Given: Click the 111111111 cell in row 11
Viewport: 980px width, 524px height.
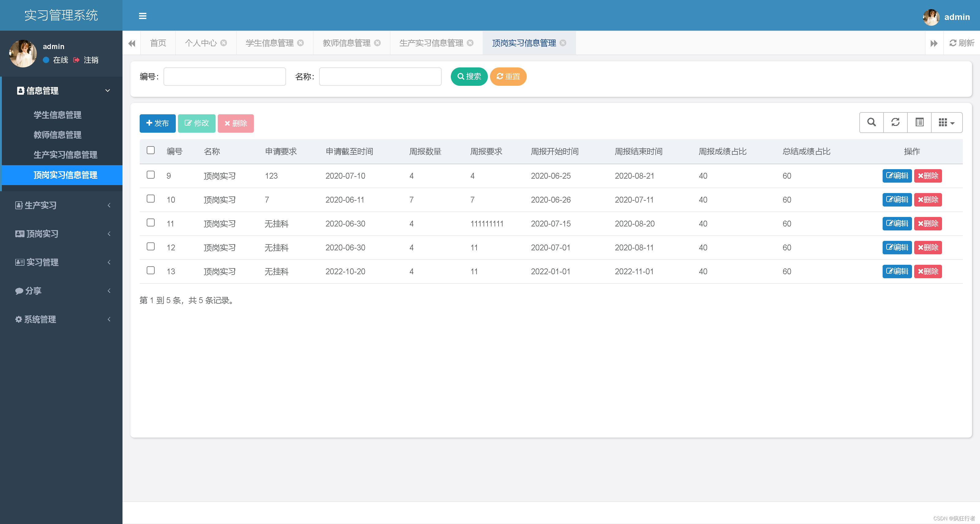Looking at the screenshot, I should click(x=487, y=224).
